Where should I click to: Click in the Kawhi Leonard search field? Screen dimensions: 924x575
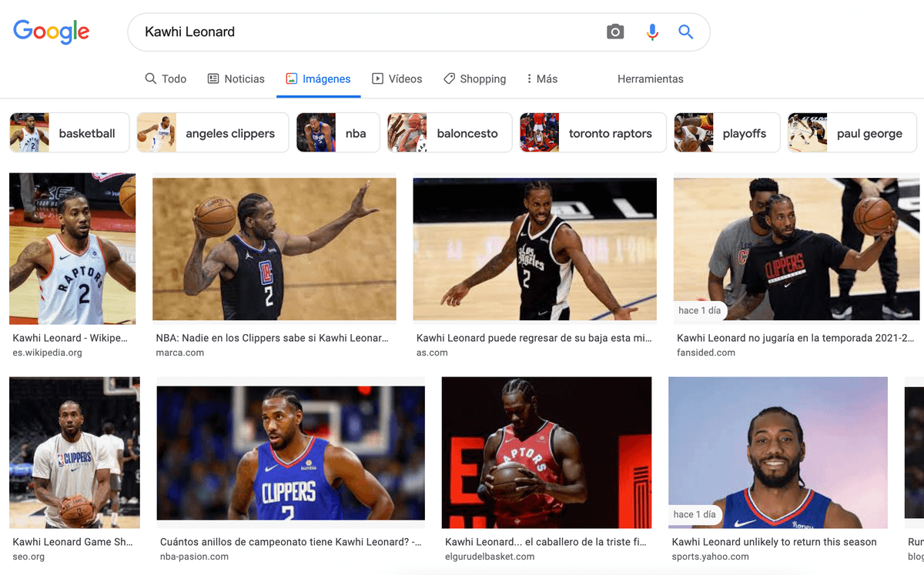(x=362, y=32)
